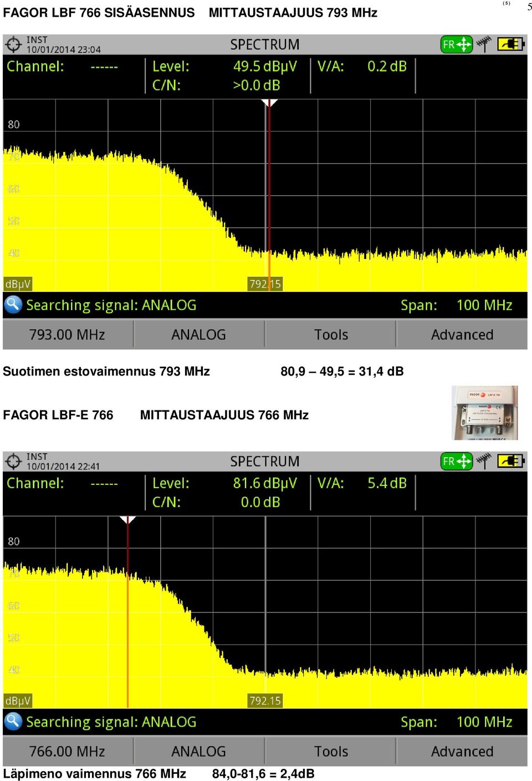Click the 10/01/2014 22:41 timestamp
Screen dimensions: 532x781
(x=63, y=466)
